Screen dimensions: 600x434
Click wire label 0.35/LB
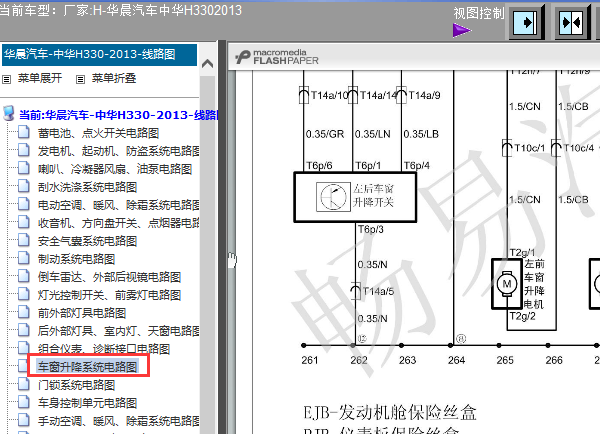(421, 134)
